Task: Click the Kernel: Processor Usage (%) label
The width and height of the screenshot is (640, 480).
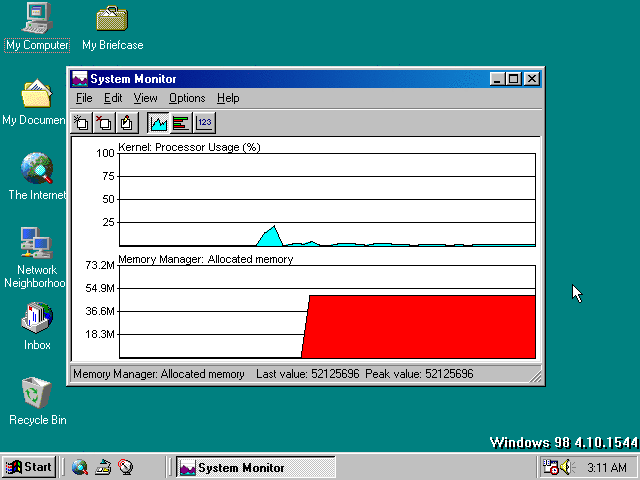Action: coord(189,147)
